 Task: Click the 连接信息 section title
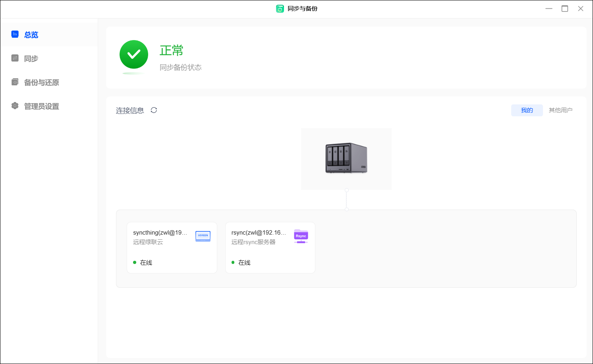[130, 111]
